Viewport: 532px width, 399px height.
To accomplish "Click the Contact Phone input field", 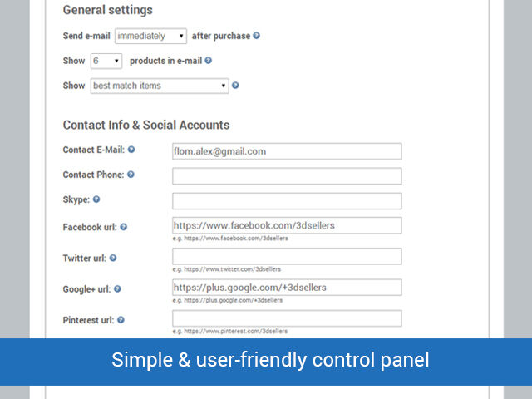I will (287, 176).
